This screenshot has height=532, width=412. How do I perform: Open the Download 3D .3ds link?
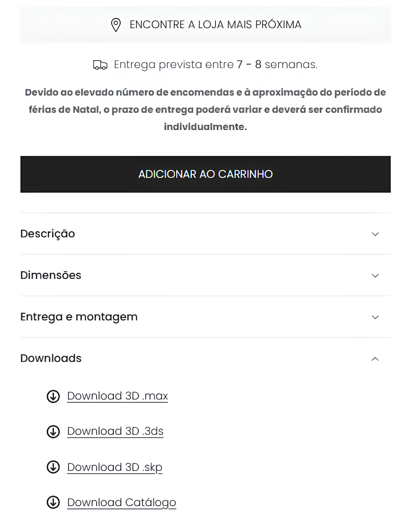coord(115,431)
